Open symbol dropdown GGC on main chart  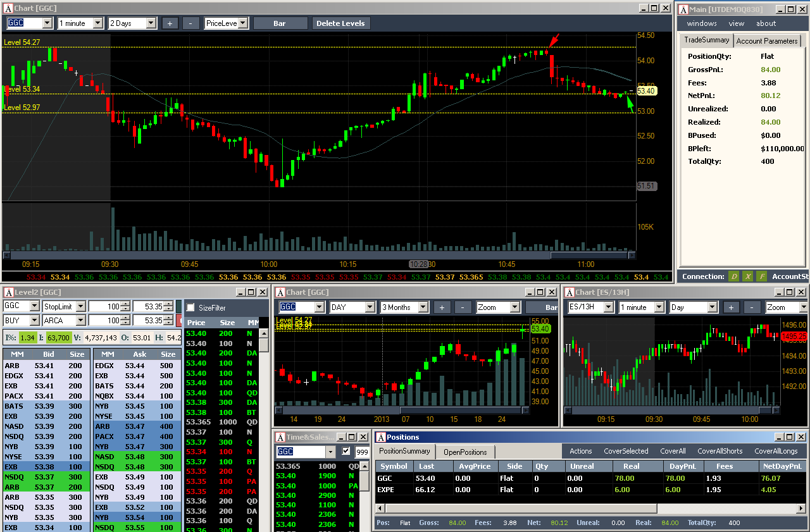(47, 23)
